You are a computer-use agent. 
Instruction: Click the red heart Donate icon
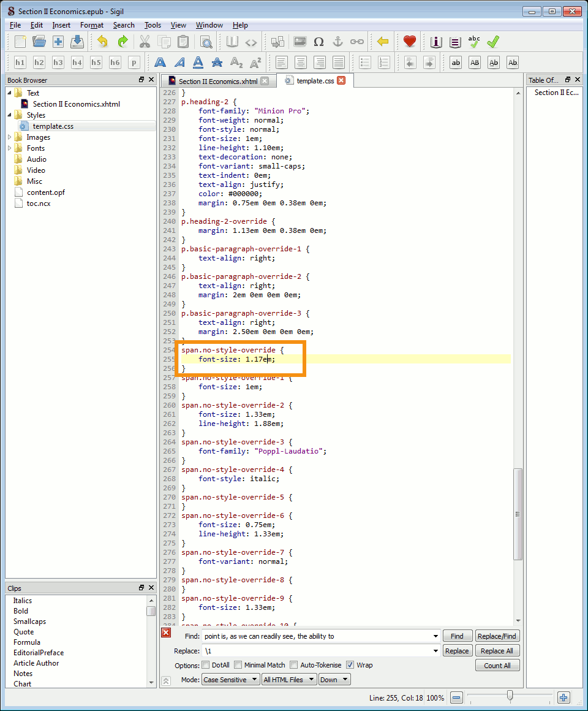coord(410,42)
